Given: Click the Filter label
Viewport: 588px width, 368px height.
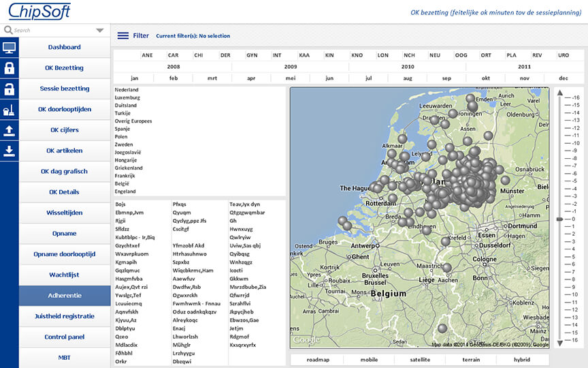Looking at the screenshot, I should [x=141, y=35].
